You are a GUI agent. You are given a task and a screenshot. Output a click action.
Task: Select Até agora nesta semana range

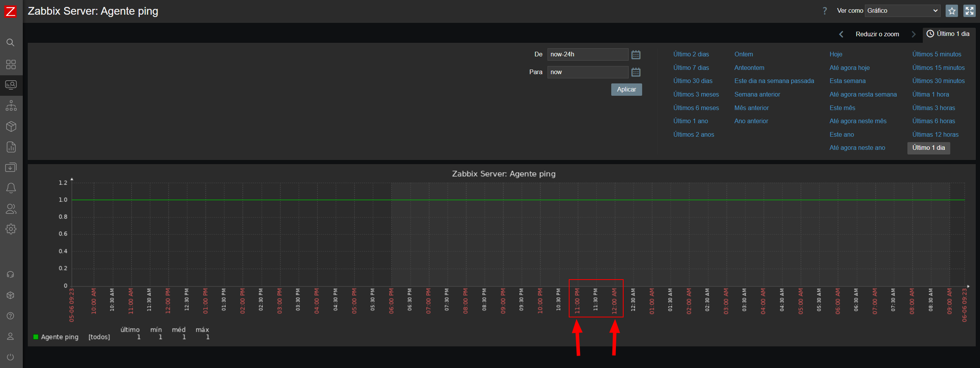[x=863, y=95]
